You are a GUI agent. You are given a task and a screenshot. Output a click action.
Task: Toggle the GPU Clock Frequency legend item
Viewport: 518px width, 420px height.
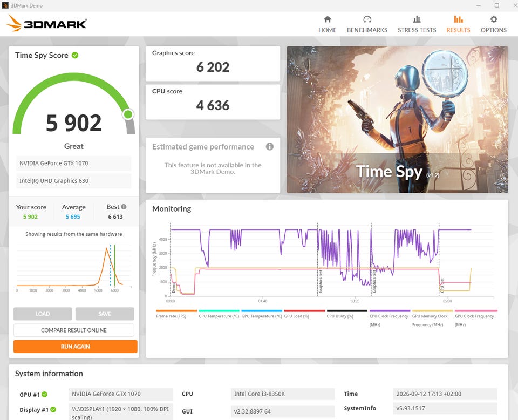[x=475, y=318]
